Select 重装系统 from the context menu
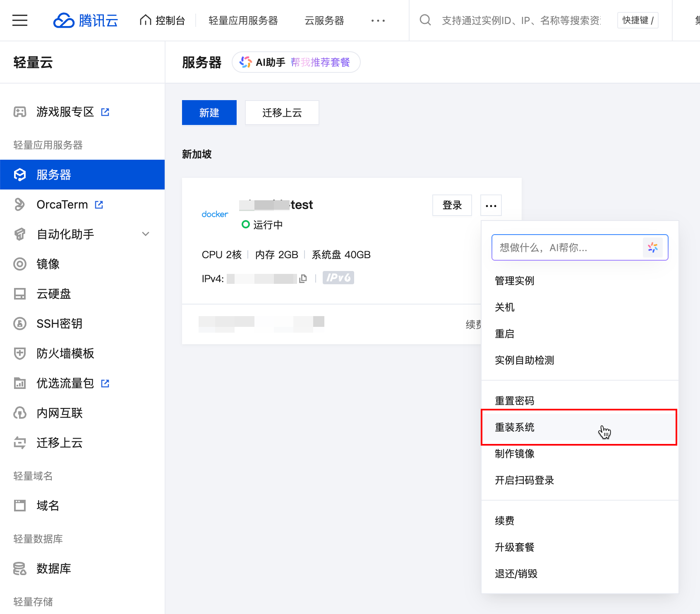Image resolution: width=700 pixels, height=614 pixels. (x=514, y=427)
